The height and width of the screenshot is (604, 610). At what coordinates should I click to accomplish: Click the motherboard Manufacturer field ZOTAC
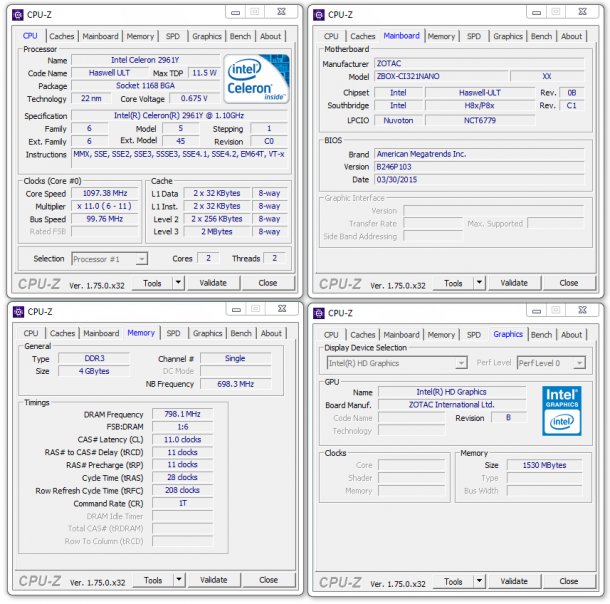point(479,63)
